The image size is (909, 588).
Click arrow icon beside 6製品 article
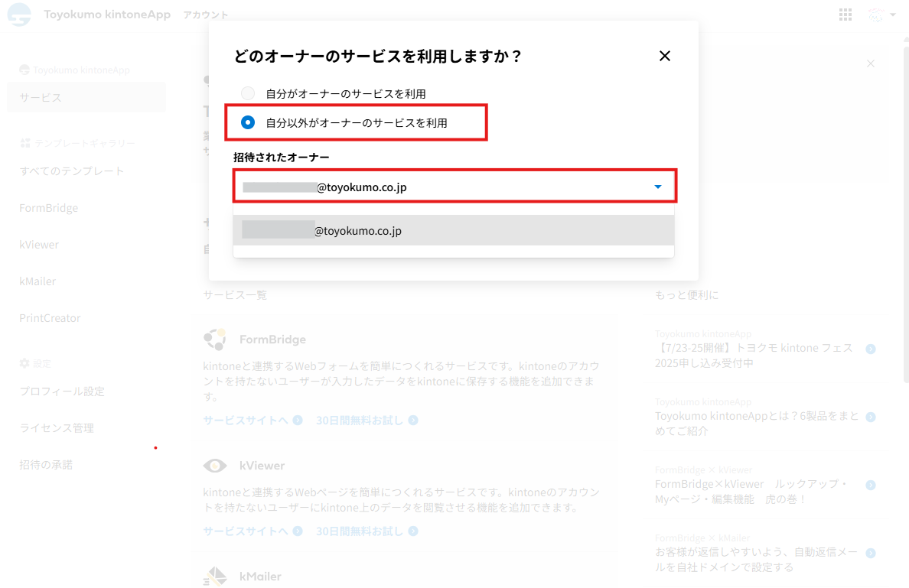pyautogui.click(x=870, y=417)
